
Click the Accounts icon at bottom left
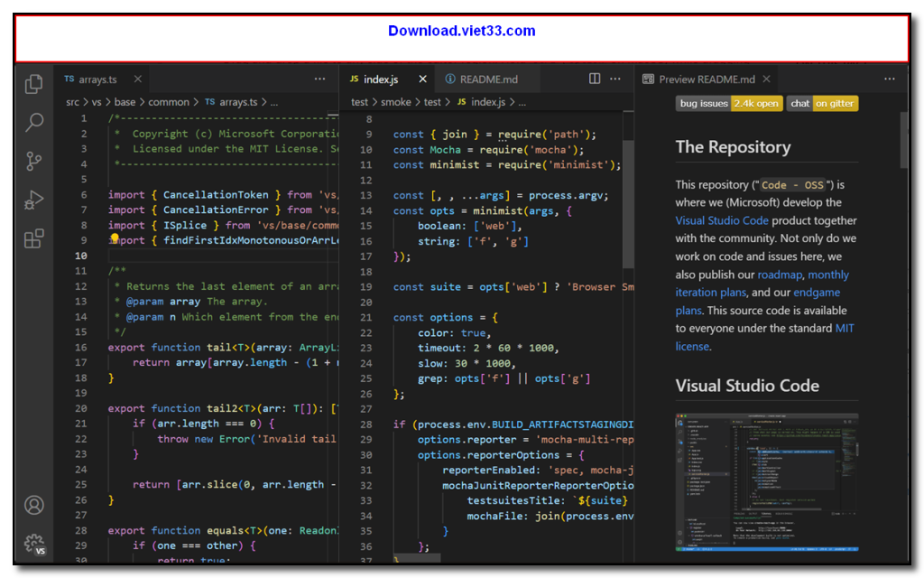click(33, 506)
